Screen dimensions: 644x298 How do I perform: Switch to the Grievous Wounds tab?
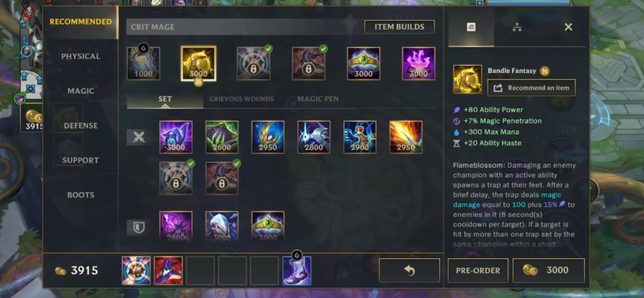click(241, 99)
